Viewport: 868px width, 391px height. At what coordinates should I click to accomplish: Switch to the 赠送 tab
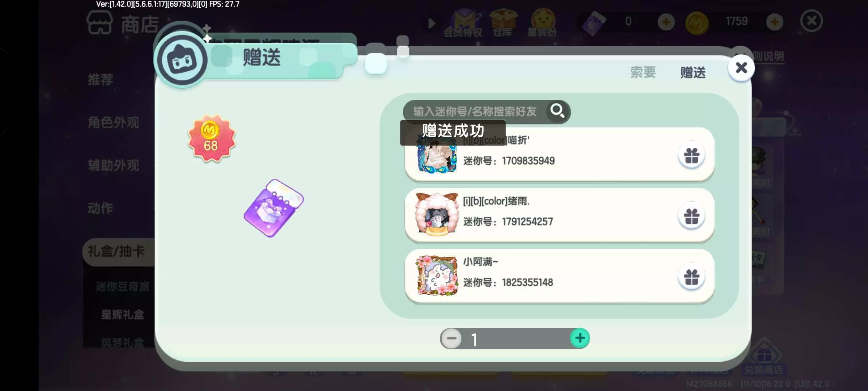point(693,72)
